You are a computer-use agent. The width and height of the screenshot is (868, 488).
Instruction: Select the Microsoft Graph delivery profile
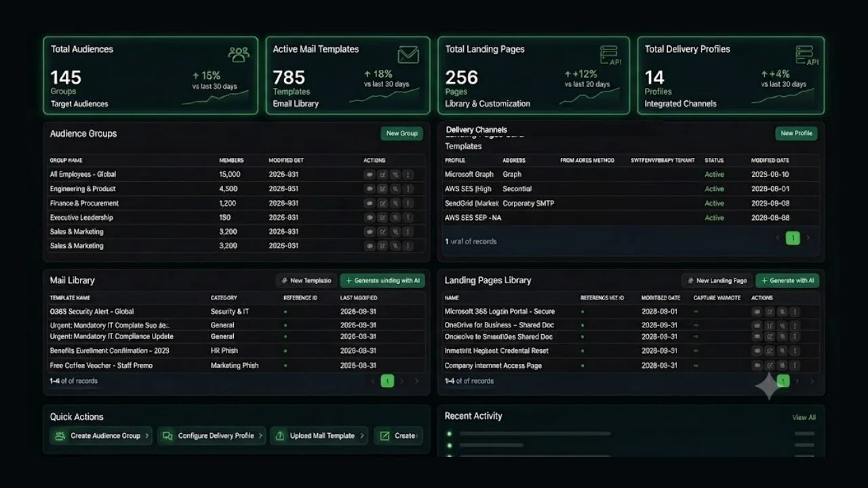pos(631,174)
